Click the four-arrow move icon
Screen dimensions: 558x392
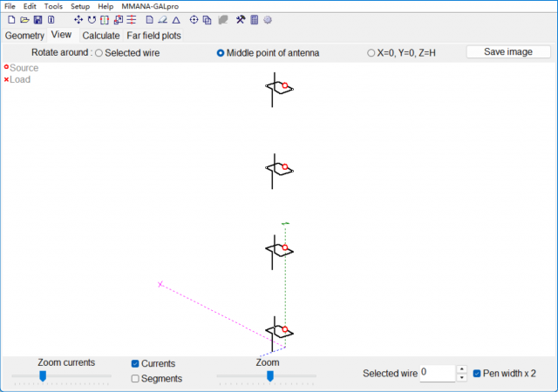coord(78,19)
